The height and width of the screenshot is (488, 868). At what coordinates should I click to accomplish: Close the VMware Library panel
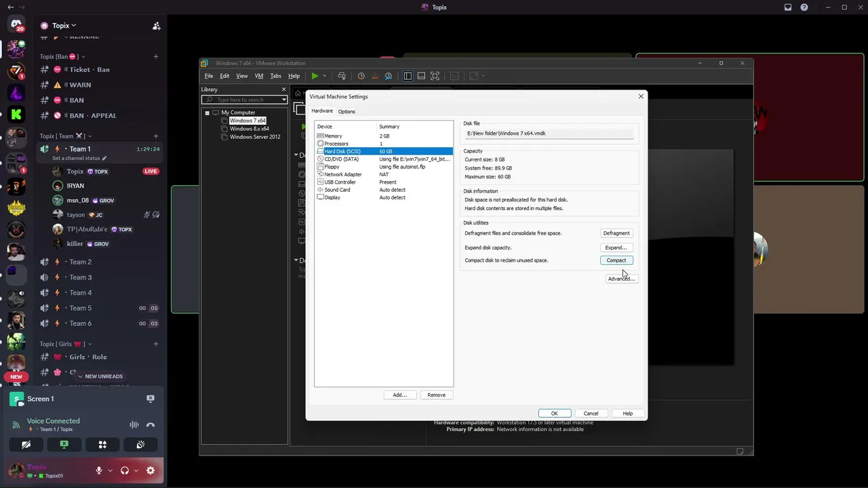(283, 89)
